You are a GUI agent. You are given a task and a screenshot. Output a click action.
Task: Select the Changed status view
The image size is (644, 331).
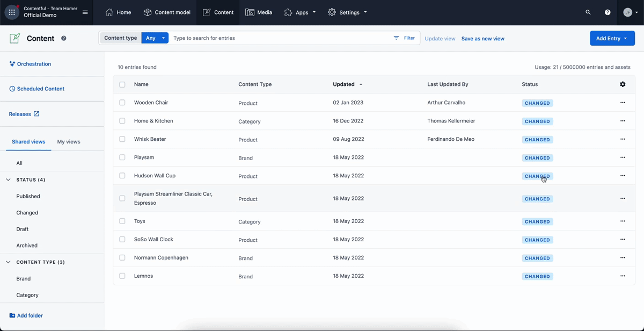tap(27, 213)
